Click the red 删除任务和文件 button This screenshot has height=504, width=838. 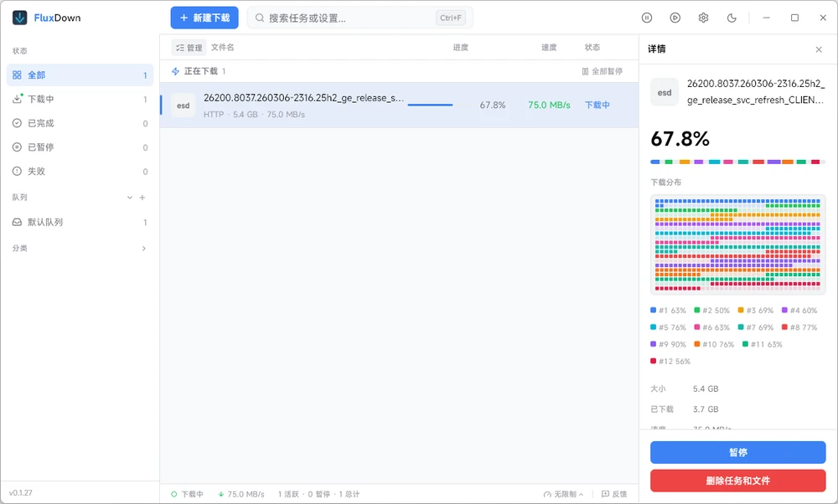coord(737,481)
